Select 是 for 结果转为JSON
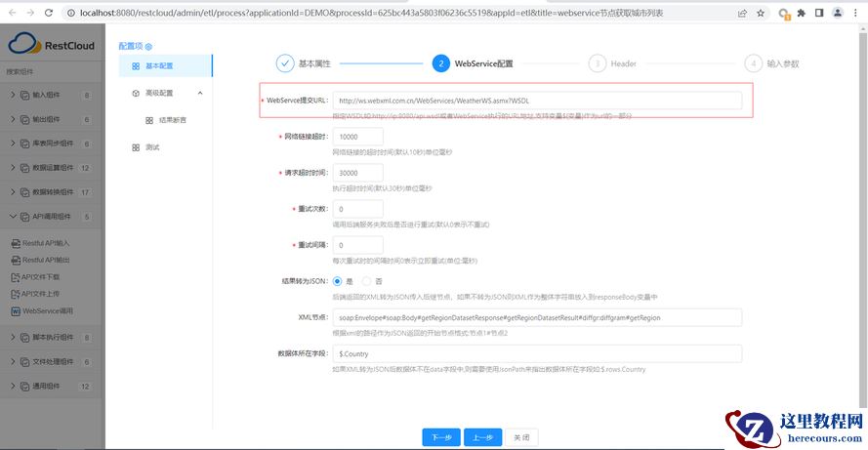Screen dimensions: 868x450 click(x=337, y=281)
